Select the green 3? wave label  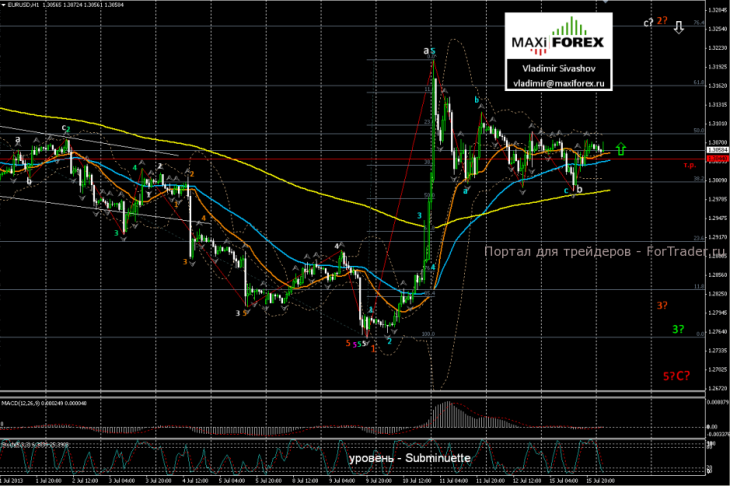pos(678,329)
